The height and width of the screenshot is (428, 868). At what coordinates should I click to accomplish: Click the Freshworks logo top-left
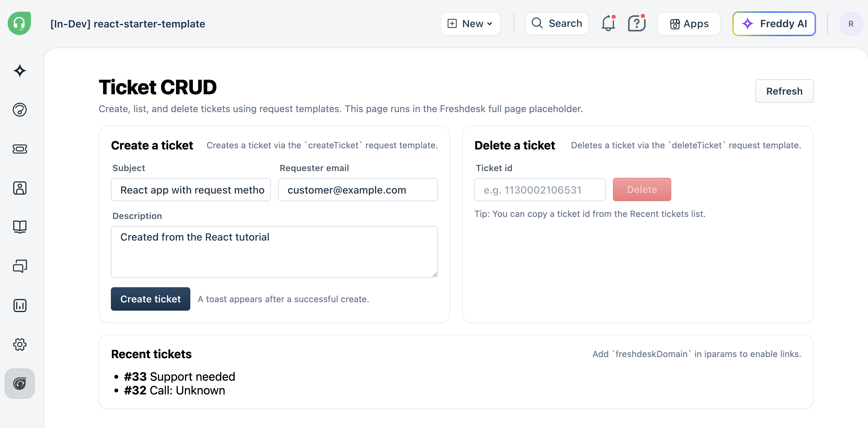click(20, 23)
